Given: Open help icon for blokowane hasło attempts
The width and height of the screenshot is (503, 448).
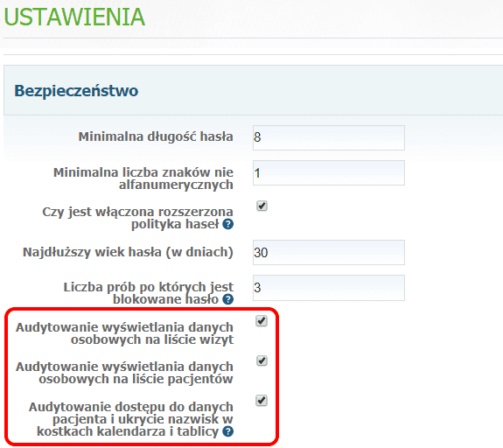Looking at the screenshot, I should tap(227, 299).
